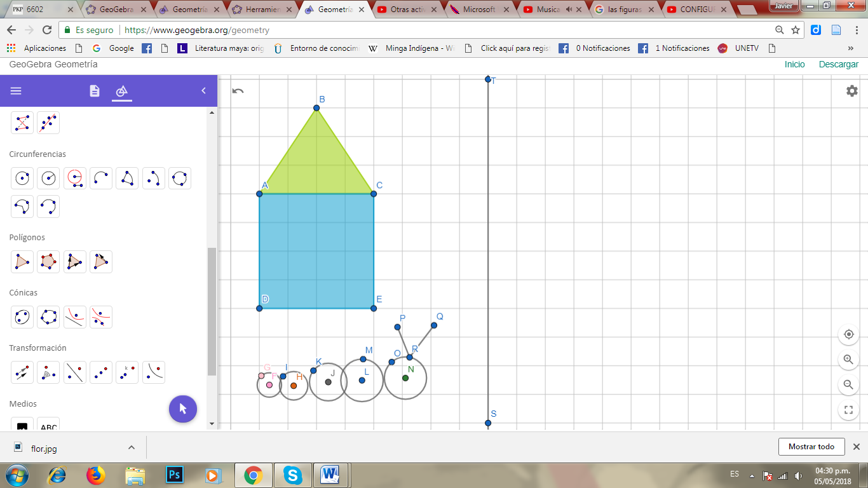Click the 'Mostrar todo' downloads button
This screenshot has width=868, height=488.
coord(811,447)
